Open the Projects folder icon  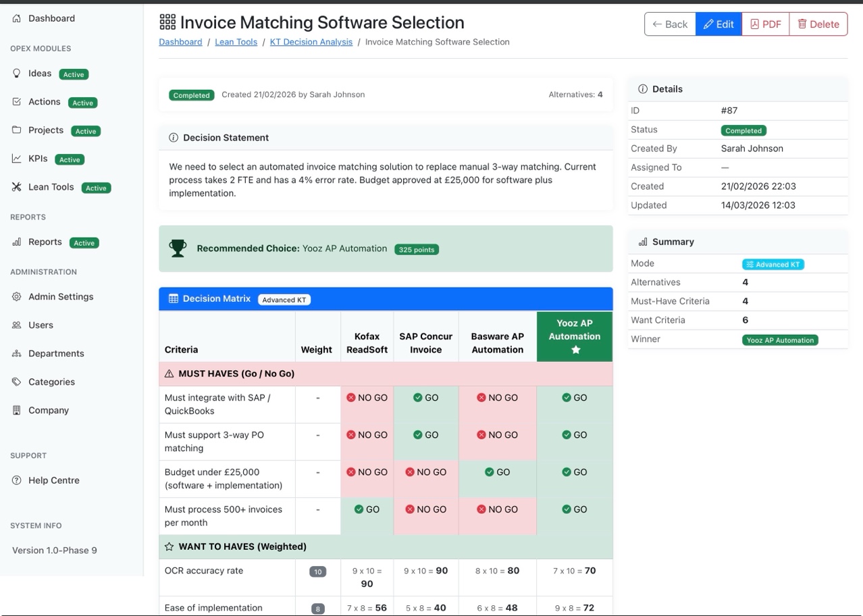16,130
